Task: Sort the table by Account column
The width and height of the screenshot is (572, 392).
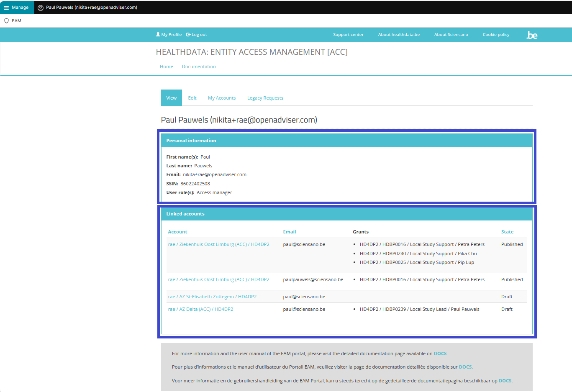Action: 177,232
